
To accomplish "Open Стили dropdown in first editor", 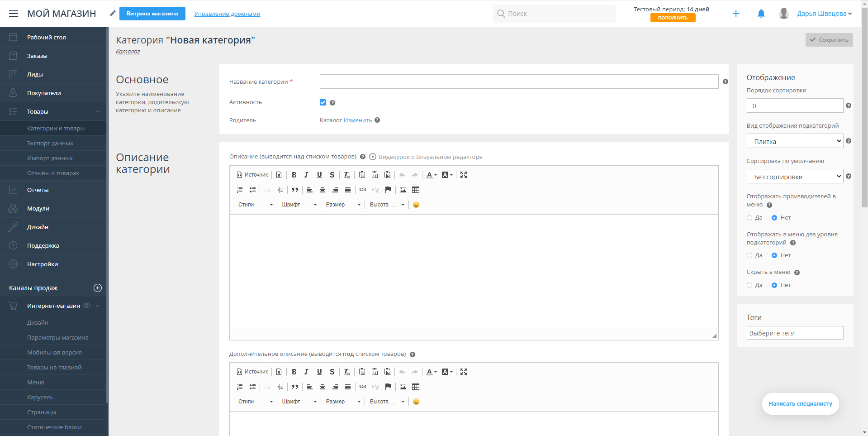I will 255,205.
